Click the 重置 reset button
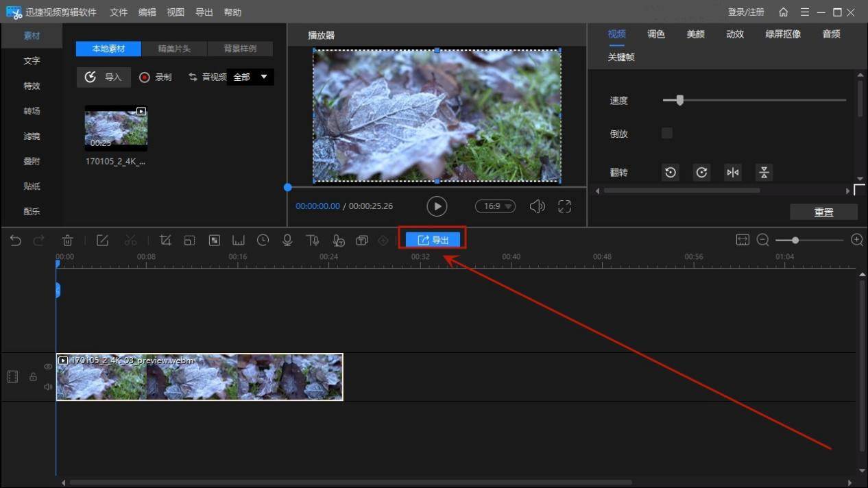Screen dimensions: 868x488 (823, 212)
